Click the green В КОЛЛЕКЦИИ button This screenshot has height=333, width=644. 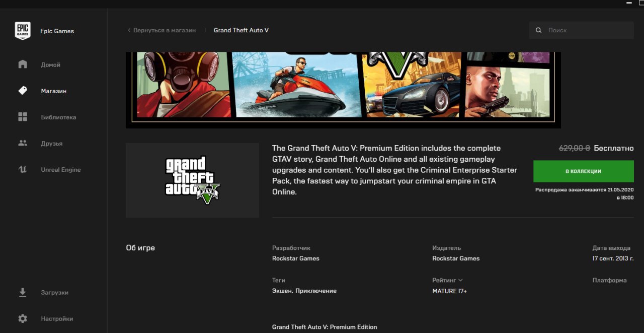[584, 171]
